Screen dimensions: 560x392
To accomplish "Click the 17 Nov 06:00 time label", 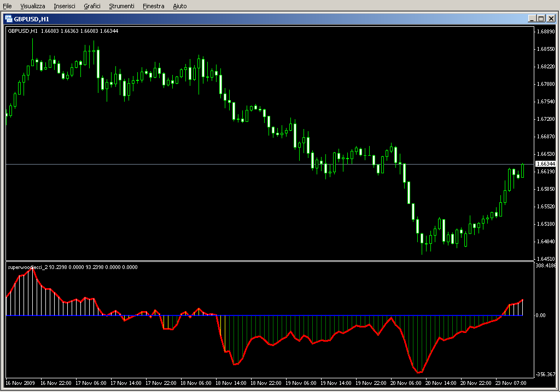I will click(x=91, y=383).
